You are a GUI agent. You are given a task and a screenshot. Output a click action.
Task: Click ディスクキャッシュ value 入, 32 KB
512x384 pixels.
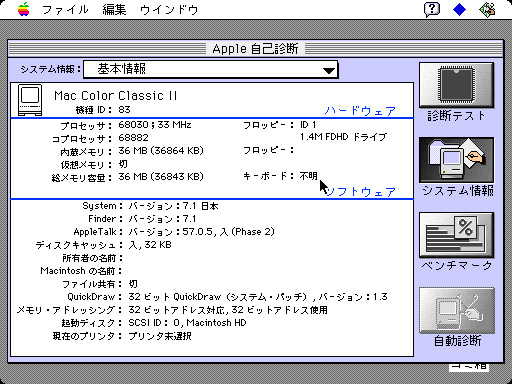pos(150,245)
